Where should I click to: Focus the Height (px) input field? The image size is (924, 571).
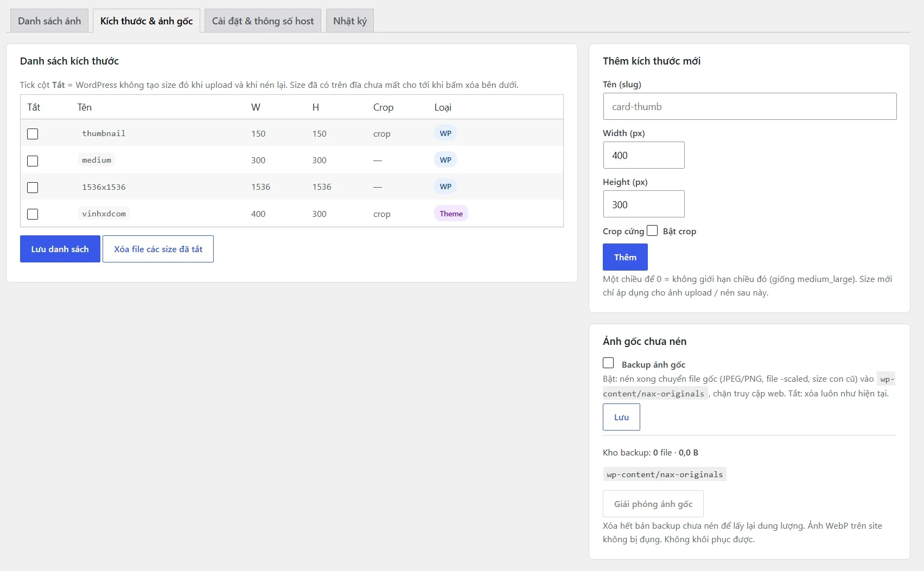click(644, 204)
